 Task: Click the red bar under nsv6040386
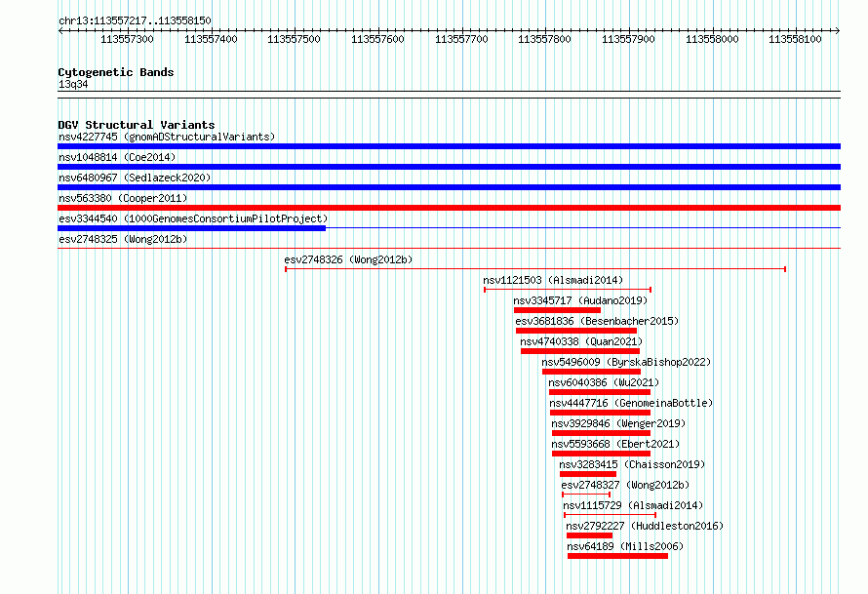[x=600, y=392]
